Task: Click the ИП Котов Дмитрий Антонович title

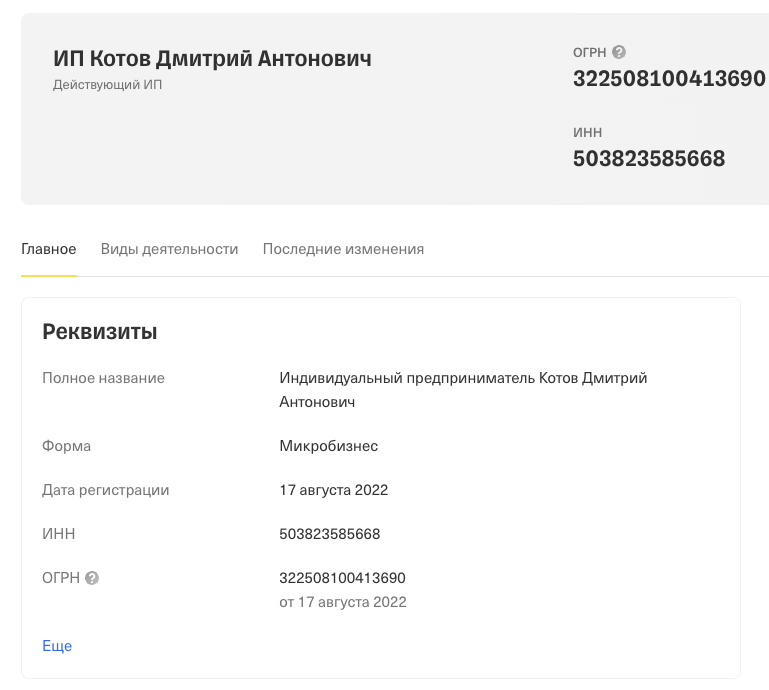Action: coord(212,59)
